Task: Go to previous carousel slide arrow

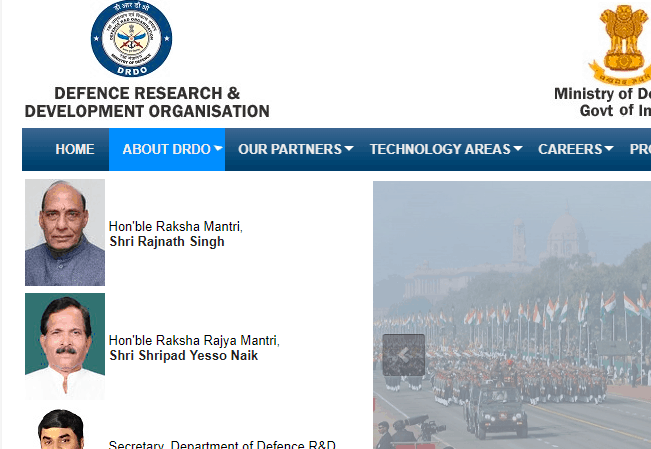Action: pyautogui.click(x=403, y=354)
